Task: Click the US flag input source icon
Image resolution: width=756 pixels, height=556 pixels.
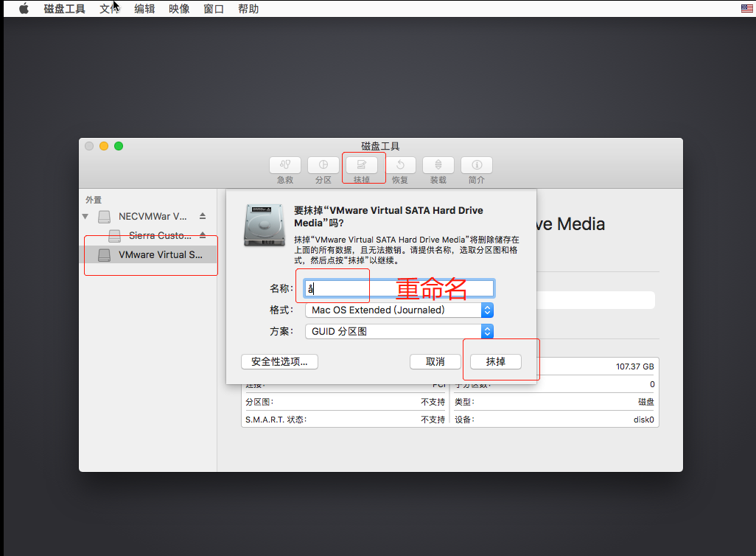Action: click(747, 8)
